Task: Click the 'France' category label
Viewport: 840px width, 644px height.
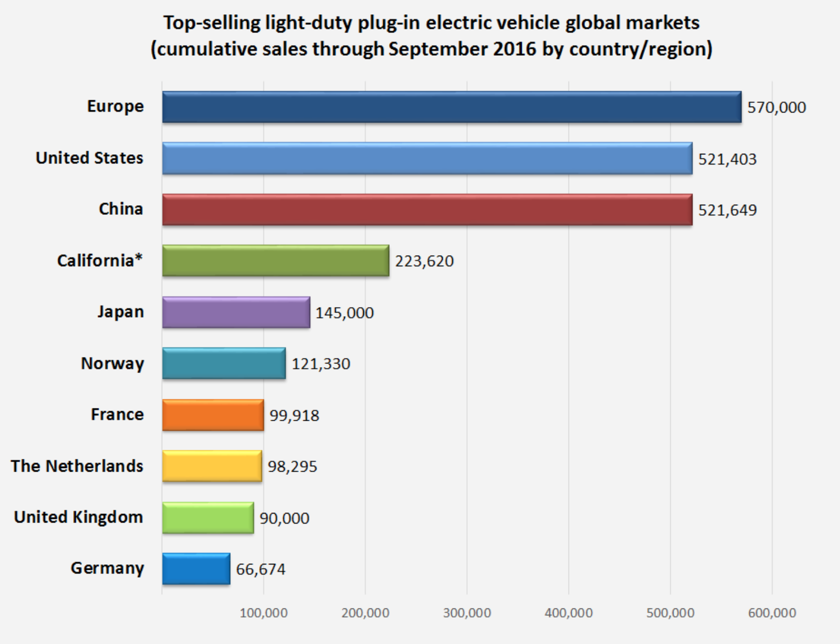Action: tap(117, 414)
